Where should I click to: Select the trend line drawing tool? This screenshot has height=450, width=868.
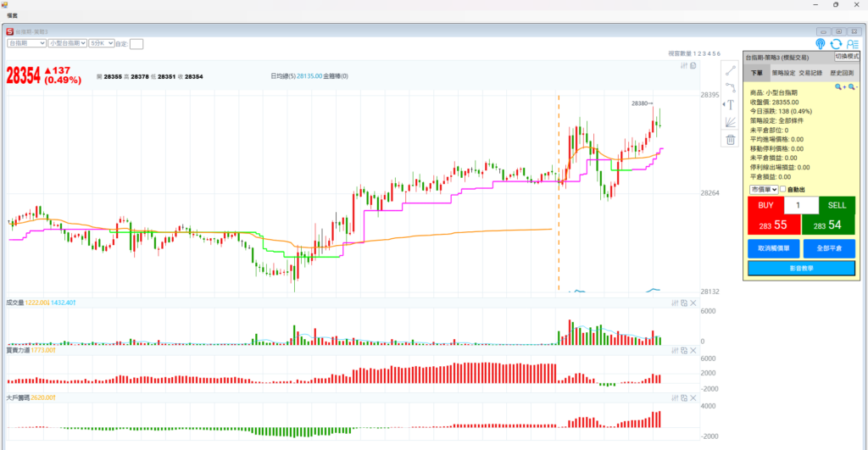(x=730, y=69)
